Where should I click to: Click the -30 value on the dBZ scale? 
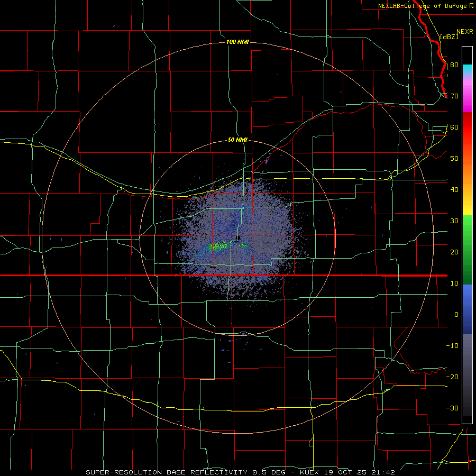[x=452, y=408]
